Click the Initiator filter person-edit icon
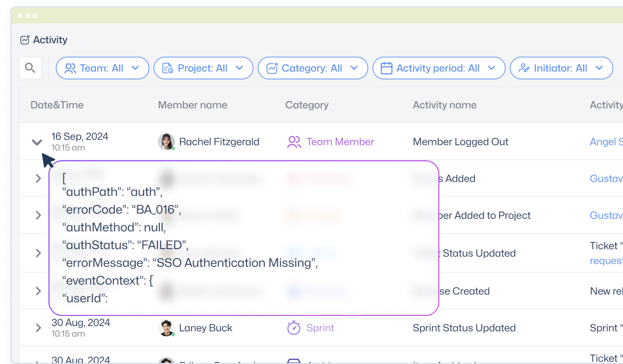The width and height of the screenshot is (623, 364). coord(524,68)
